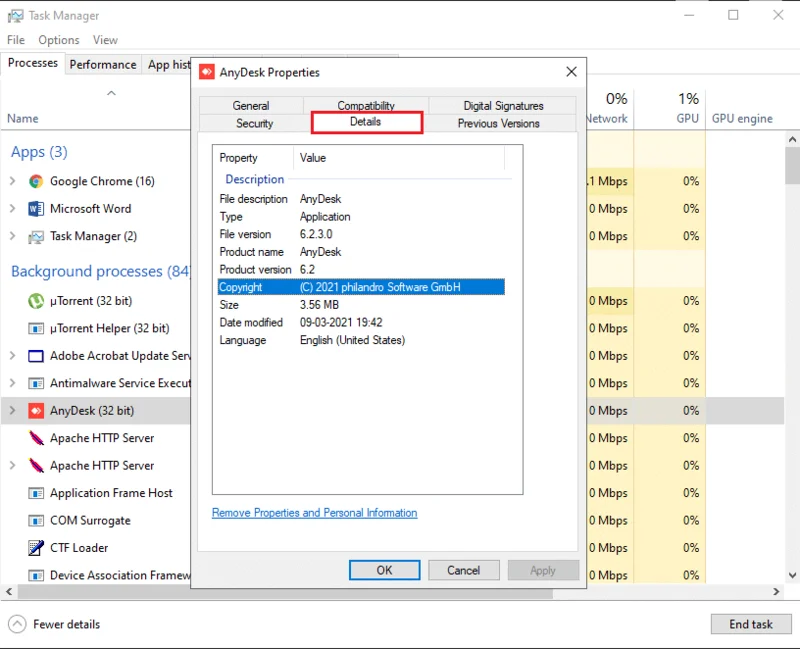Sort processes by the Name column header

click(23, 118)
